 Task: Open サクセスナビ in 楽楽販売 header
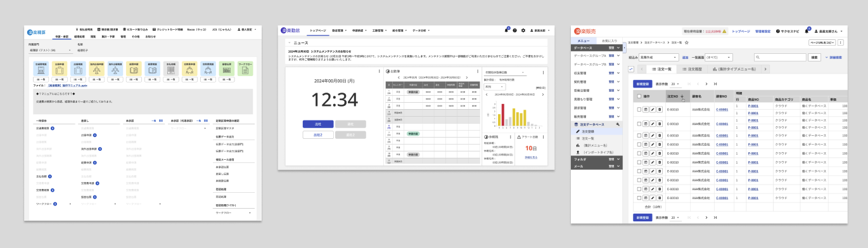point(788,31)
